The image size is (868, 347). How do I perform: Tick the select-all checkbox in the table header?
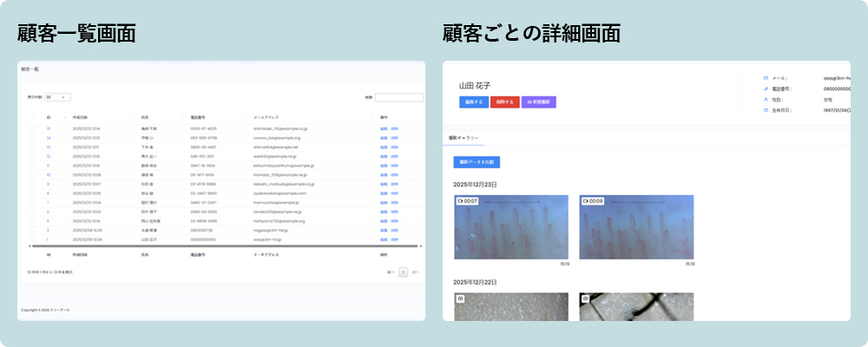coord(34,115)
